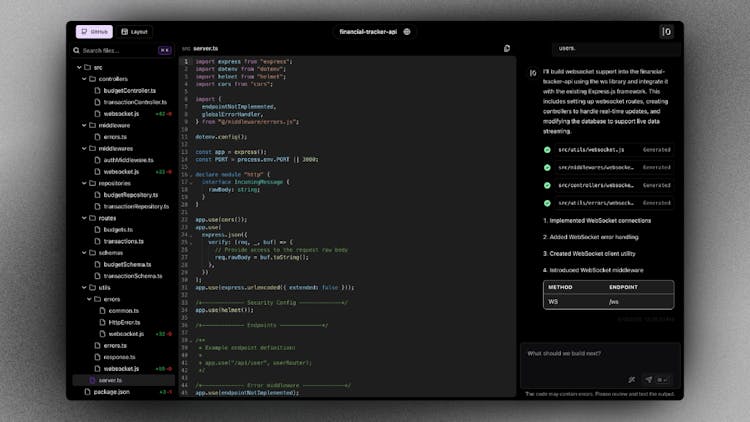Click the src breadcrumb above the editor
The image size is (750, 422).
click(x=186, y=49)
